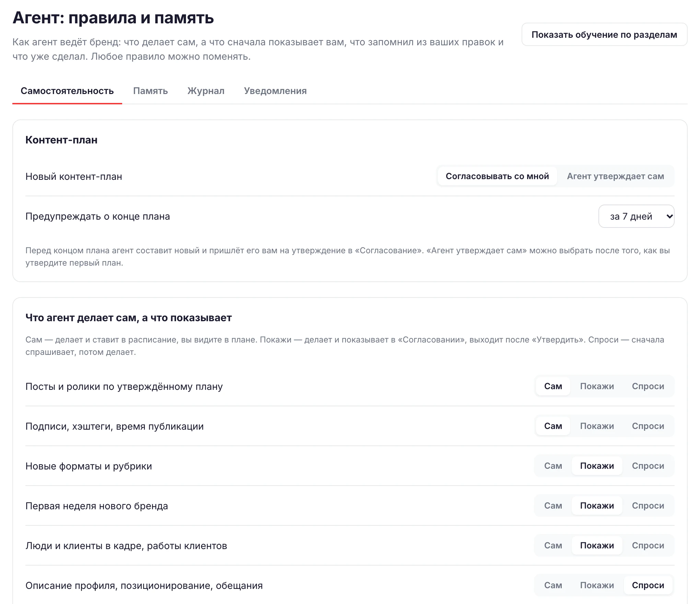Choose Сам for Описание профиля row
The image size is (700, 604).
click(553, 585)
